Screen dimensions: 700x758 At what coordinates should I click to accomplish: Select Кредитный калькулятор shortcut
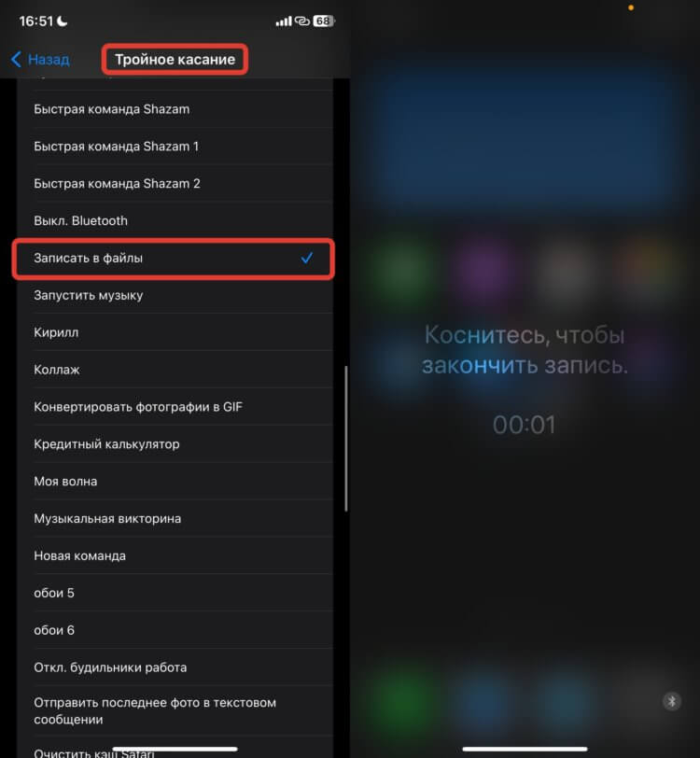point(175,444)
